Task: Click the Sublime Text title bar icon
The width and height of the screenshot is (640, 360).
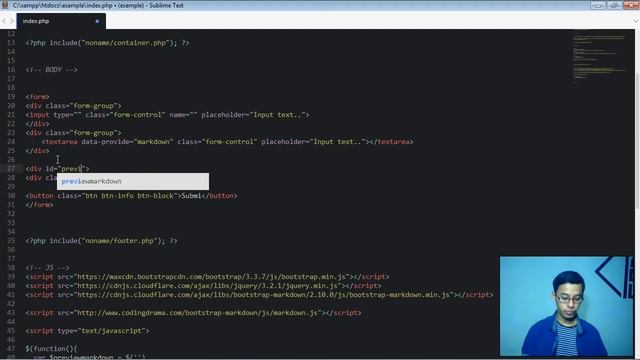Action: point(5,5)
